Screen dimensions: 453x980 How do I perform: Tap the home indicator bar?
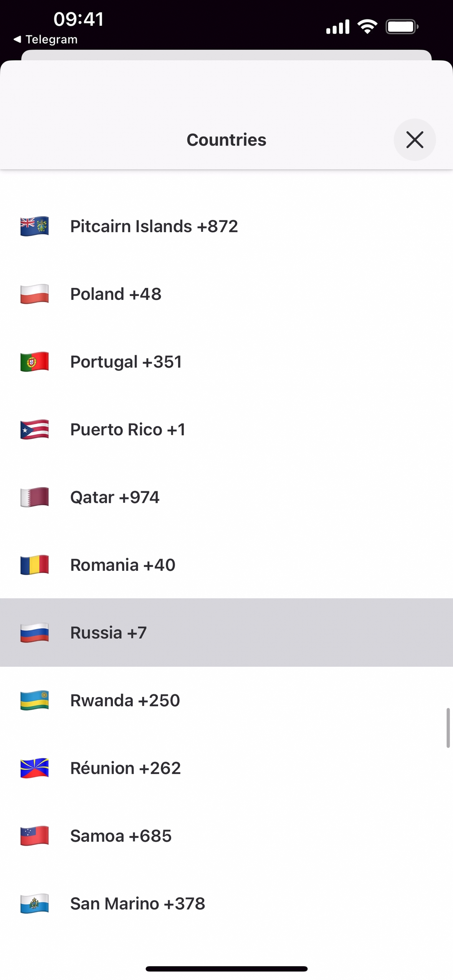tap(226, 968)
